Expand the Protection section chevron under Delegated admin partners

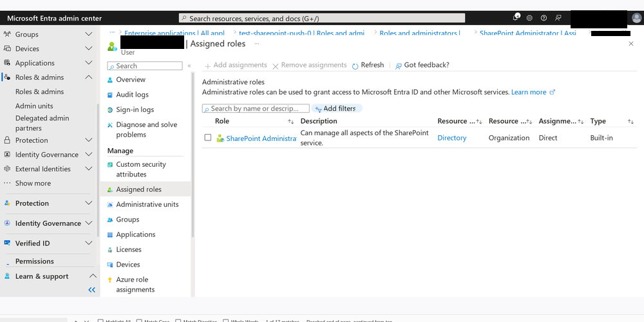pos(88,140)
